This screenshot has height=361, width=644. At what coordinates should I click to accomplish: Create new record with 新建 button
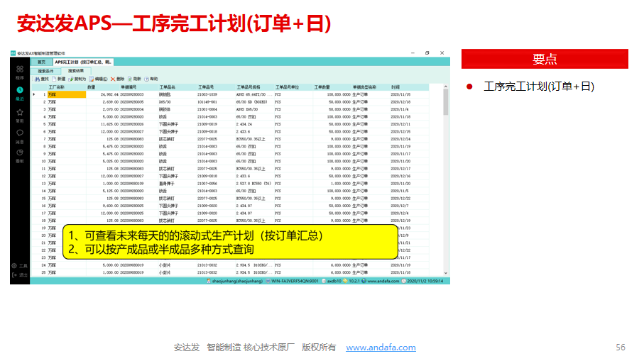point(58,79)
